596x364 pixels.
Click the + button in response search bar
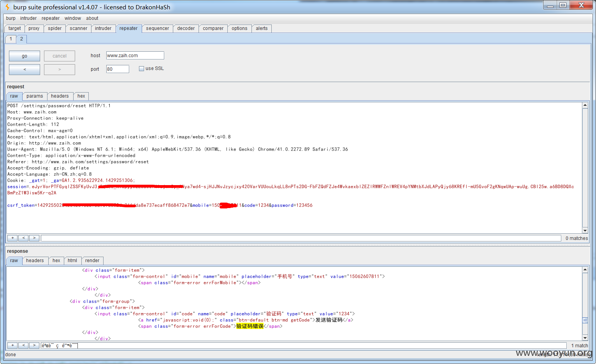(x=12, y=345)
